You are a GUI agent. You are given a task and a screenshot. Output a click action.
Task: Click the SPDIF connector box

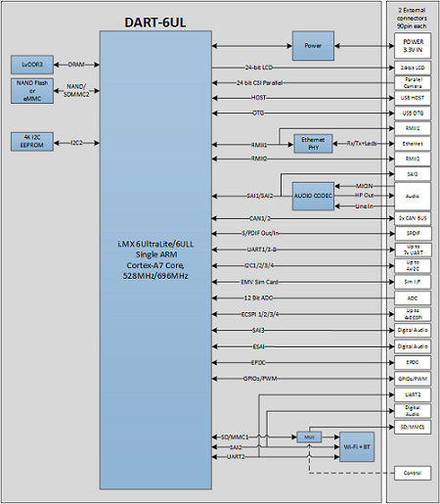(x=413, y=234)
